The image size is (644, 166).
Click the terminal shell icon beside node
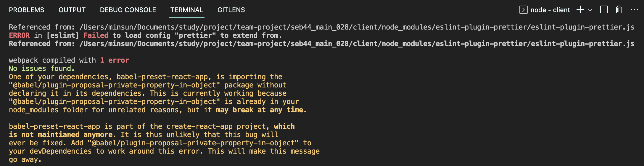(523, 10)
